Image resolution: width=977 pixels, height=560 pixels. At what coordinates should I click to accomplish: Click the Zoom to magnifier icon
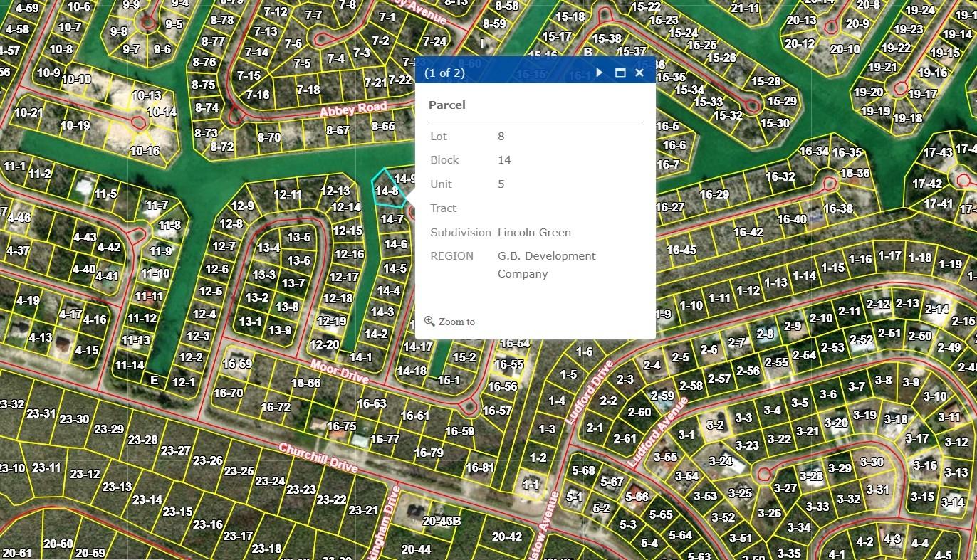tap(429, 322)
